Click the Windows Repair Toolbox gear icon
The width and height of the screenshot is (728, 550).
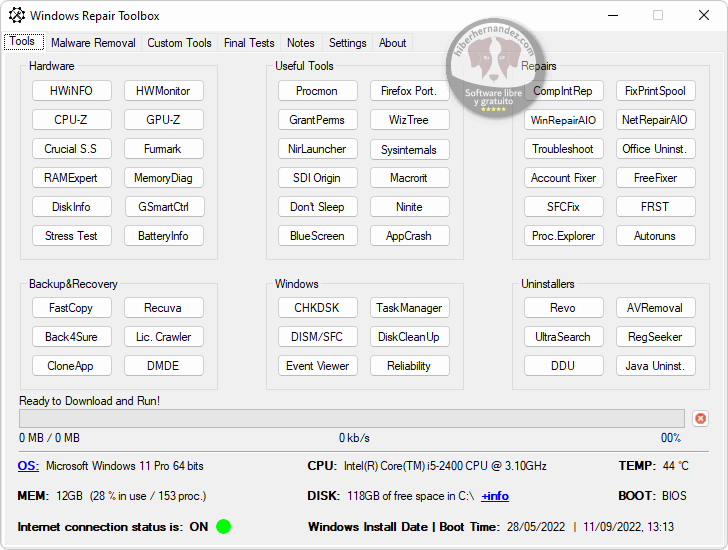tap(17, 15)
